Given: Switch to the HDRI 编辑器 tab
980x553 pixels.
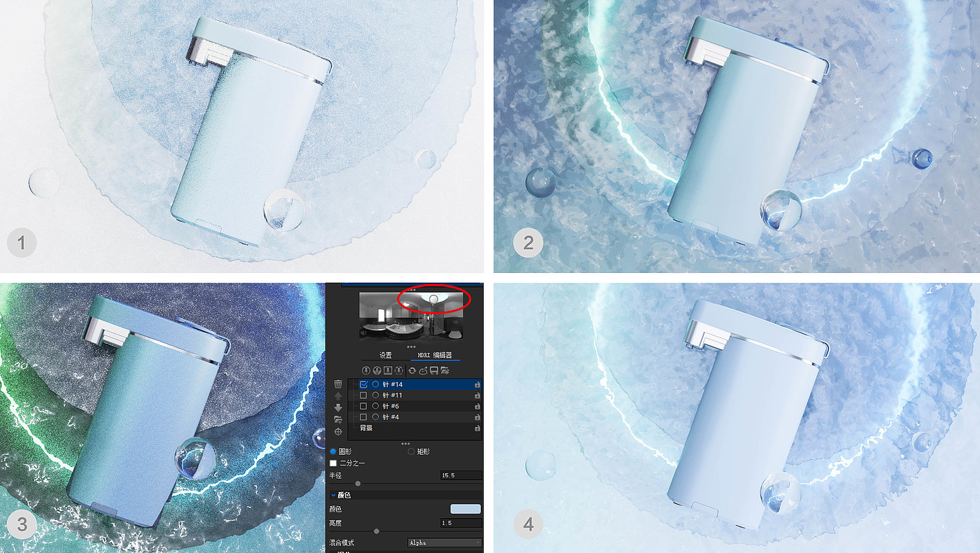Looking at the screenshot, I should [434, 356].
